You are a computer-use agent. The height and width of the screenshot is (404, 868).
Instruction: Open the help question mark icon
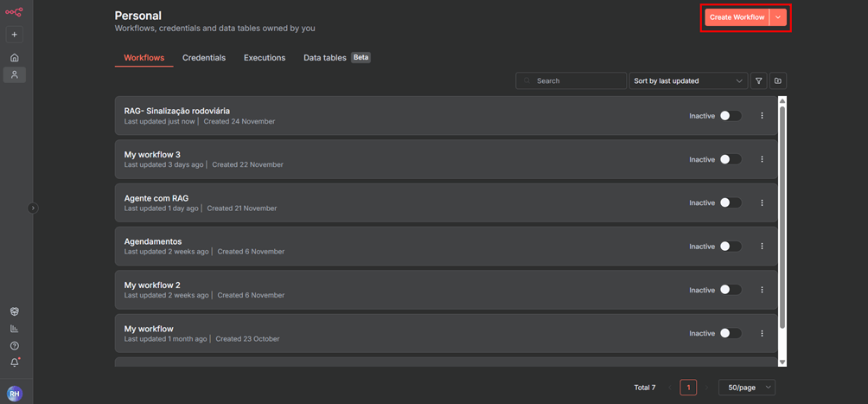pos(15,346)
